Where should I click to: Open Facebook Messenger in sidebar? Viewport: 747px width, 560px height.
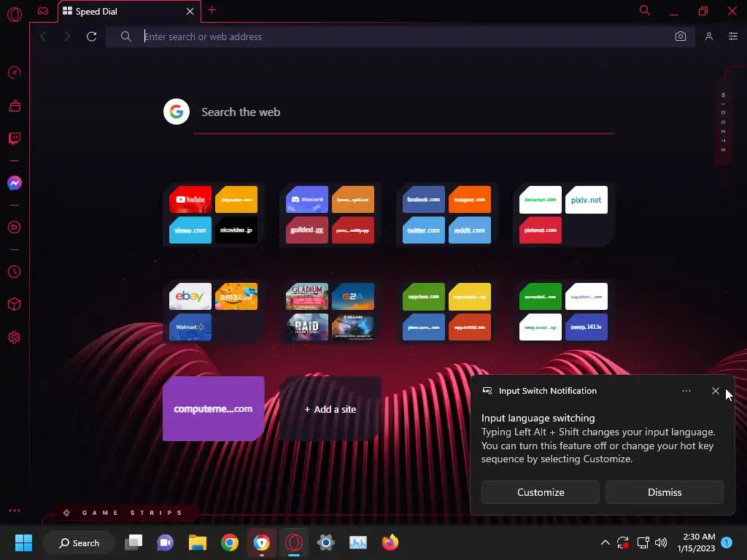(x=15, y=183)
